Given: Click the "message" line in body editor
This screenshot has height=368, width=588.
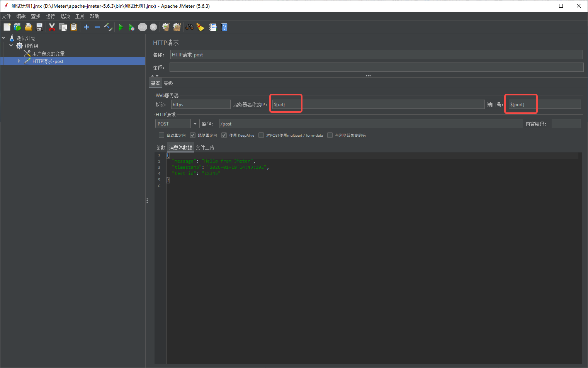Looking at the screenshot, I should point(214,161).
